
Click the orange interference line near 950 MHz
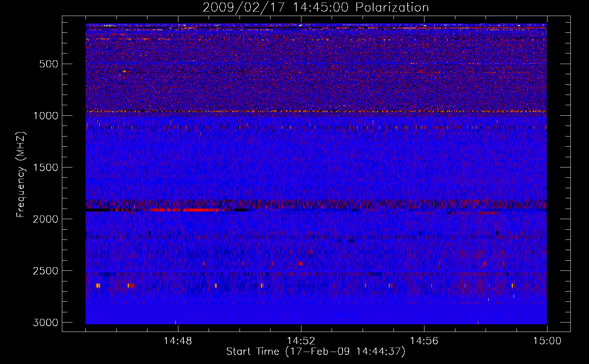(316, 111)
